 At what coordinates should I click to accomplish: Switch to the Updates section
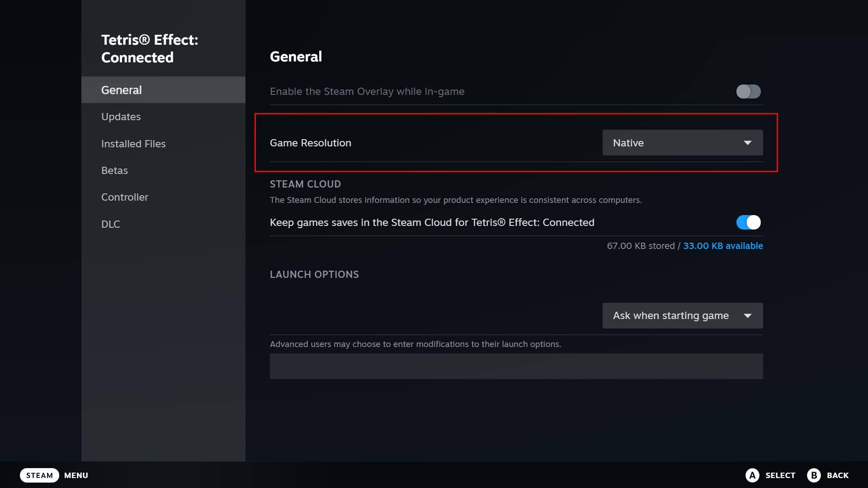click(x=121, y=116)
